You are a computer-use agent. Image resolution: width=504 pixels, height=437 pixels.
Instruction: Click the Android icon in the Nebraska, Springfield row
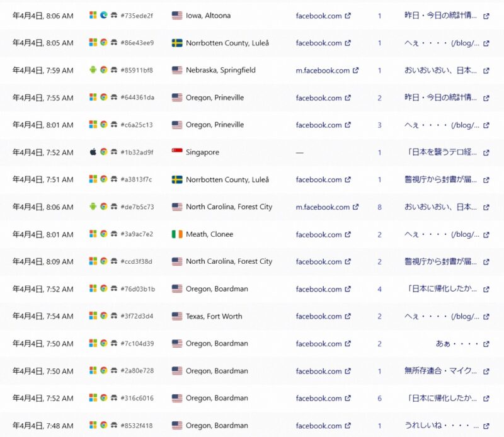point(93,71)
